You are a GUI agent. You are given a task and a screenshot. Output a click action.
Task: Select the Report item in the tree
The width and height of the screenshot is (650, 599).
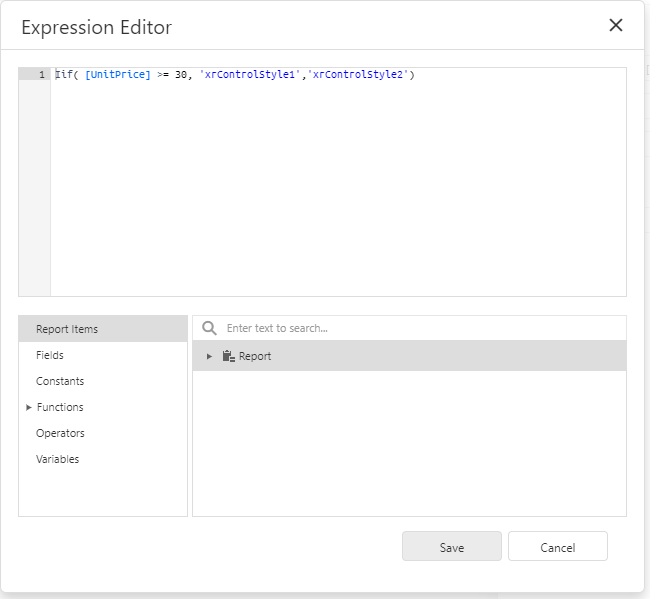(x=255, y=356)
